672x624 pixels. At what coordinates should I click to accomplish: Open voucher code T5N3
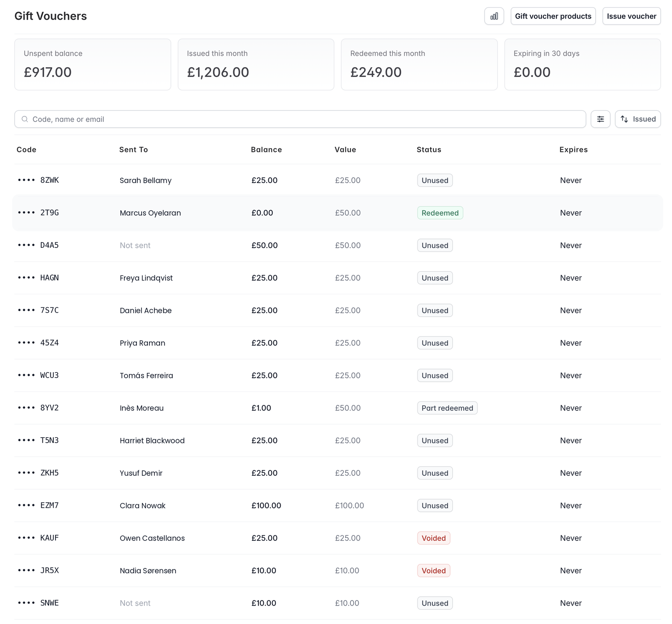pos(38,440)
